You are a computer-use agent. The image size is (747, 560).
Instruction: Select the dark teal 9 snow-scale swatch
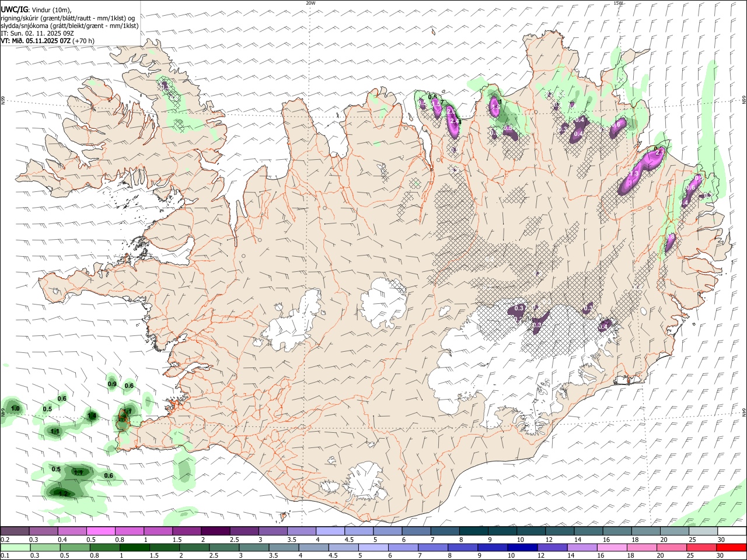tap(503, 531)
